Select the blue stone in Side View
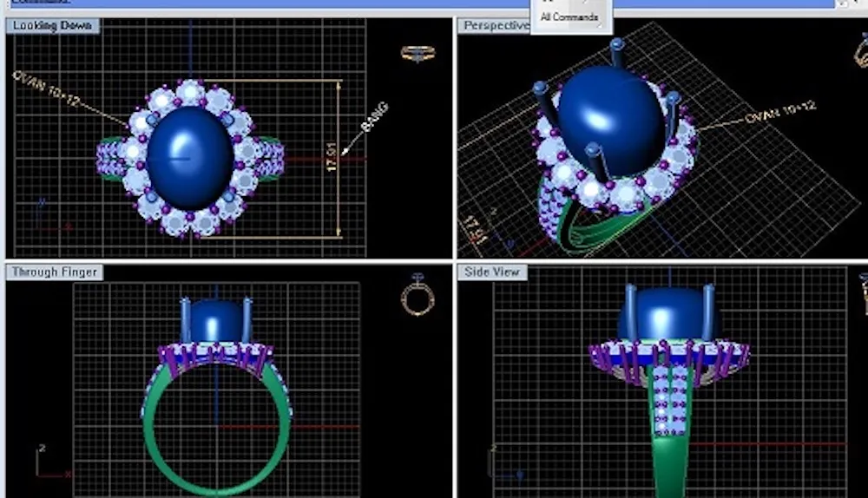 coord(668,314)
